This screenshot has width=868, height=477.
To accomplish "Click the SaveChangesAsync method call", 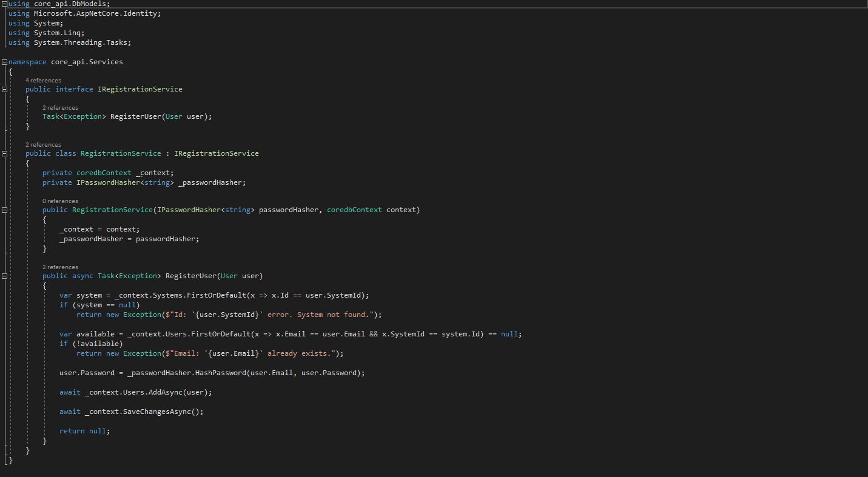I will point(157,412).
